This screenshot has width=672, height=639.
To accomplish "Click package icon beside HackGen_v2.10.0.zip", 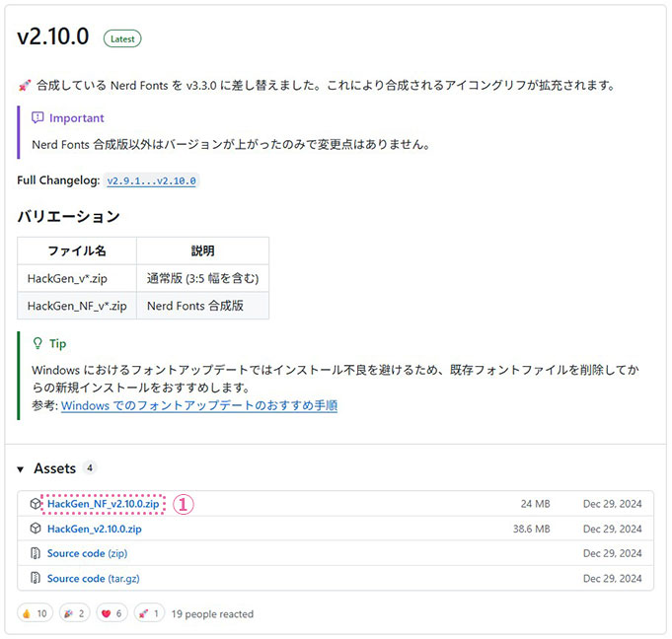I will click(x=36, y=529).
